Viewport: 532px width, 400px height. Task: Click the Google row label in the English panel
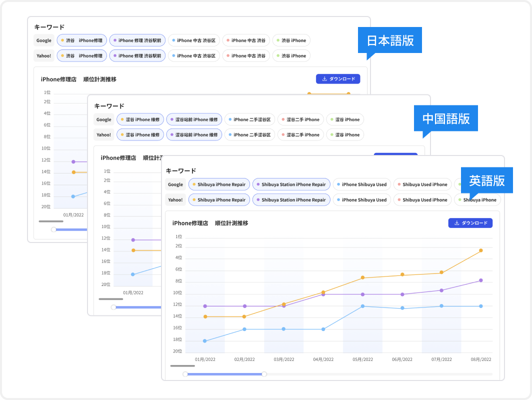175,184
